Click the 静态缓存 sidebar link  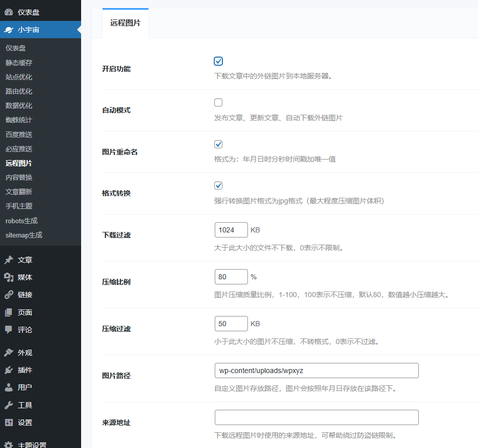click(x=18, y=62)
